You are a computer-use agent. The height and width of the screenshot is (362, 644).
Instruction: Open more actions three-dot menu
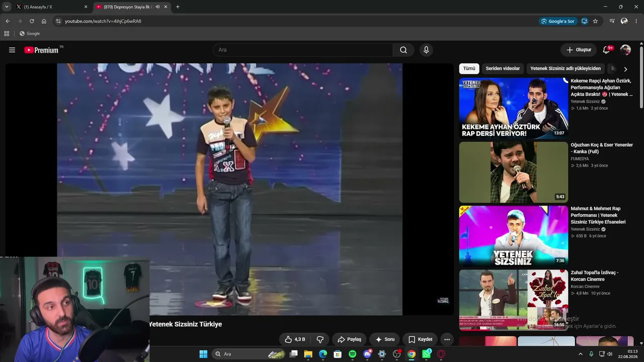pos(447,339)
